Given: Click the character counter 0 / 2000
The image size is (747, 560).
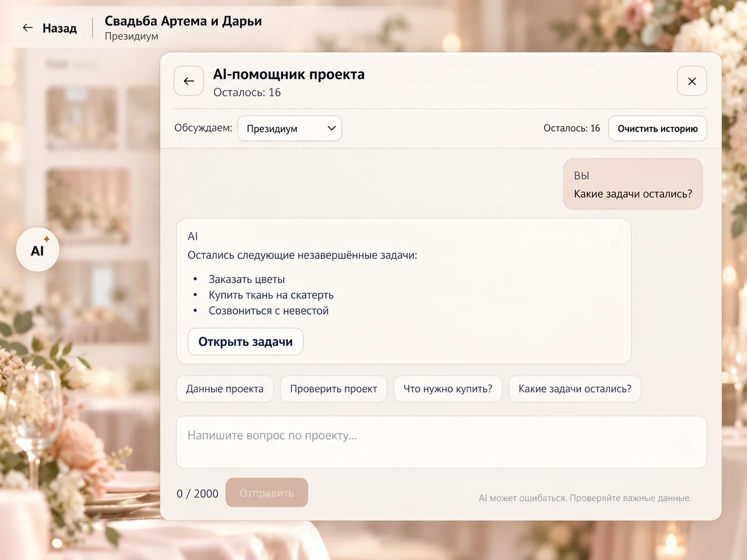Looking at the screenshot, I should [198, 493].
